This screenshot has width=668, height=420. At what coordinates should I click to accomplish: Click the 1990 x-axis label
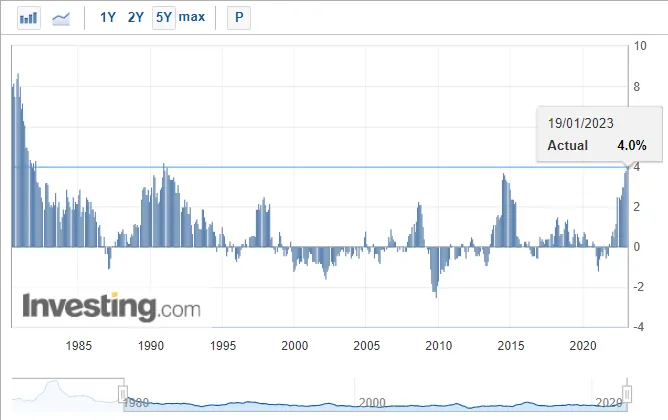point(151,345)
